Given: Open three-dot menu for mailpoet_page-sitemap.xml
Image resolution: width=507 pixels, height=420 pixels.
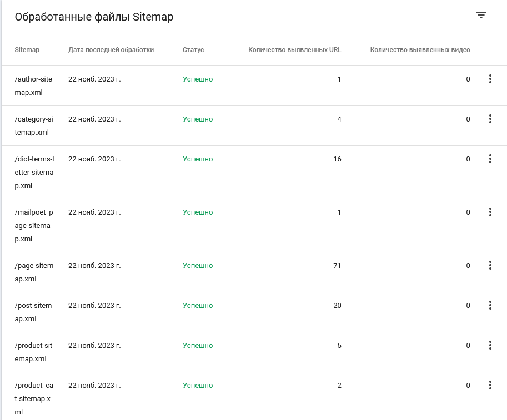Looking at the screenshot, I should pyautogui.click(x=490, y=212).
